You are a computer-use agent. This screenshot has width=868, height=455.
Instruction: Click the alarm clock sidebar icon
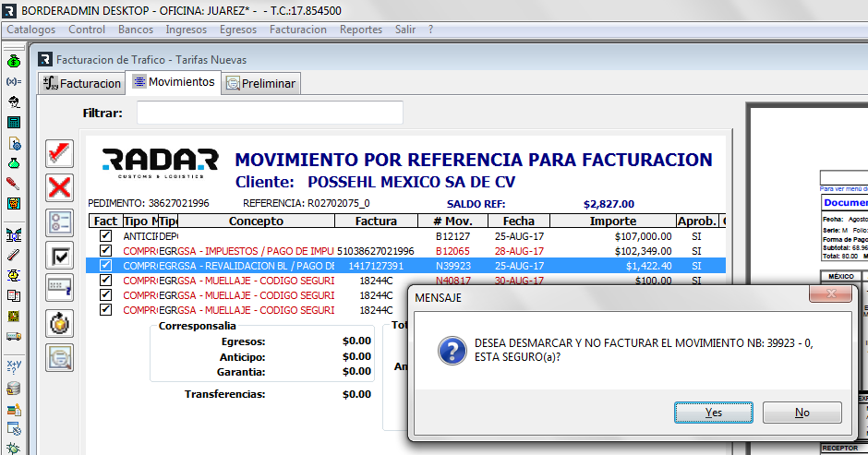coord(14,275)
